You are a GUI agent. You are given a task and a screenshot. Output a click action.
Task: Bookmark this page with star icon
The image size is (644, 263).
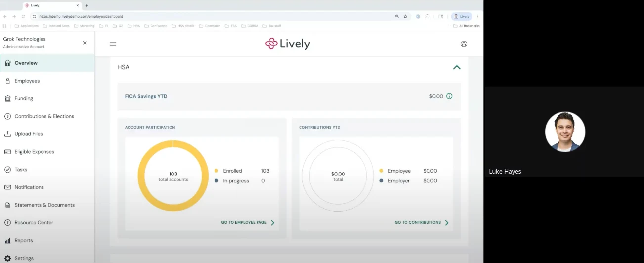(405, 16)
